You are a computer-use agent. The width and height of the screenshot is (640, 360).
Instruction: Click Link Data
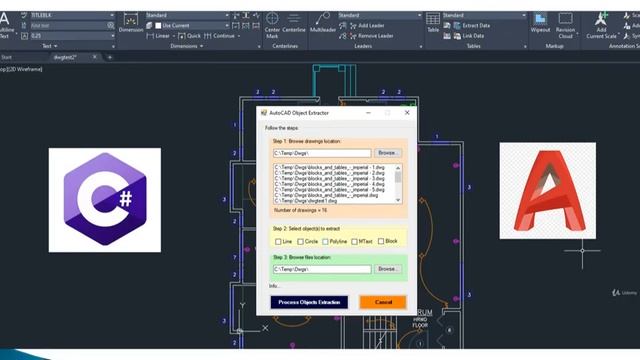(469, 36)
